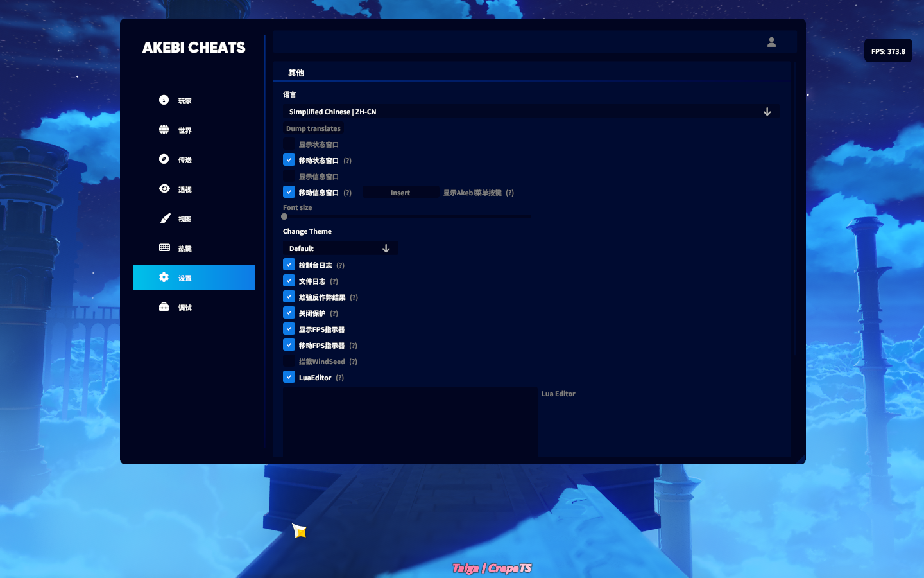Click inside the Lua Editor text area
The width and height of the screenshot is (924, 578).
pos(409,422)
